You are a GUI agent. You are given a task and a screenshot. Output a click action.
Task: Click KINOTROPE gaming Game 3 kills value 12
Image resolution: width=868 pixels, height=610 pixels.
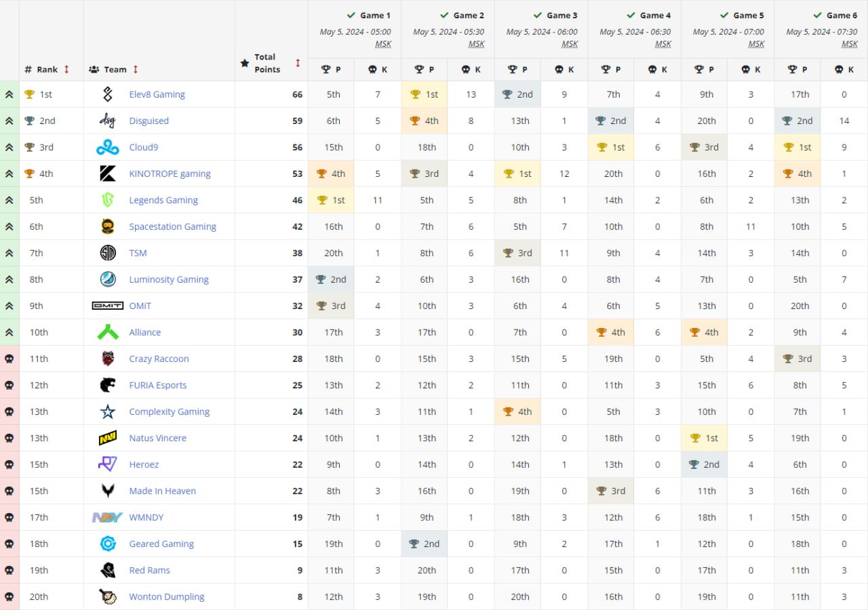click(564, 174)
